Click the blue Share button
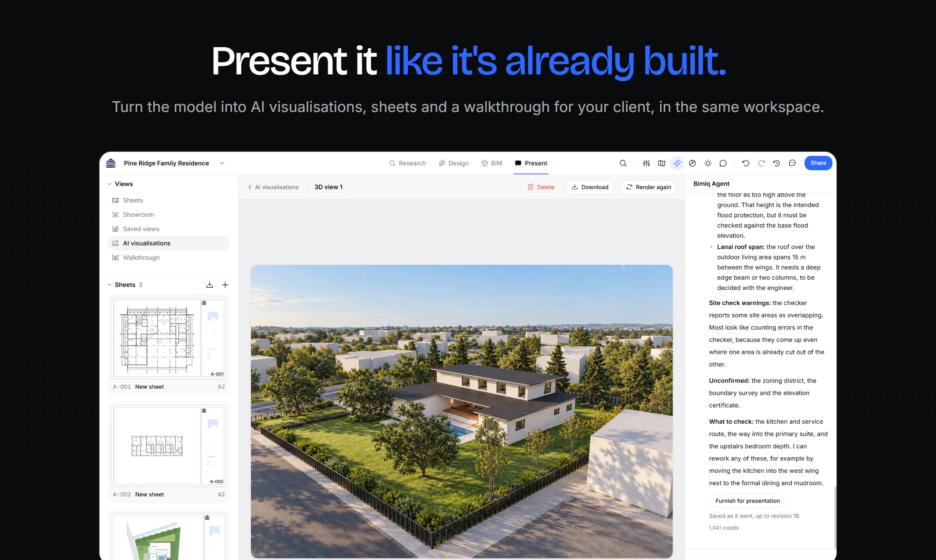 [818, 163]
